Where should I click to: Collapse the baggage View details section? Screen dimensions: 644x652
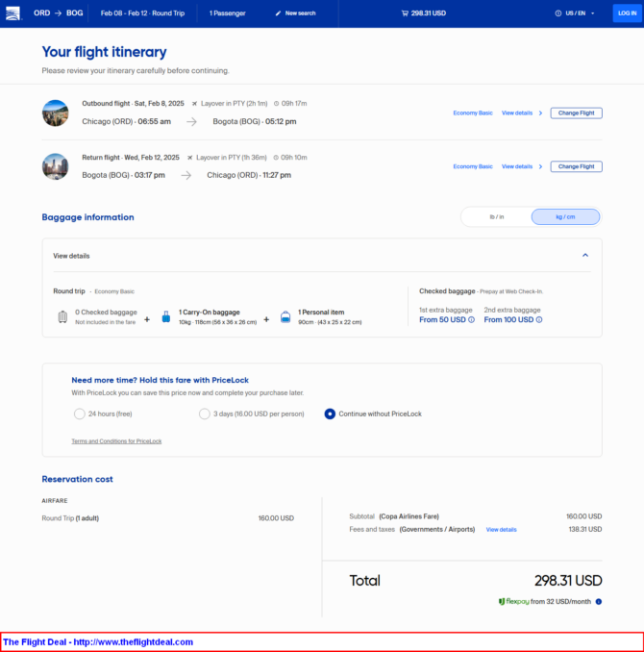coord(585,256)
